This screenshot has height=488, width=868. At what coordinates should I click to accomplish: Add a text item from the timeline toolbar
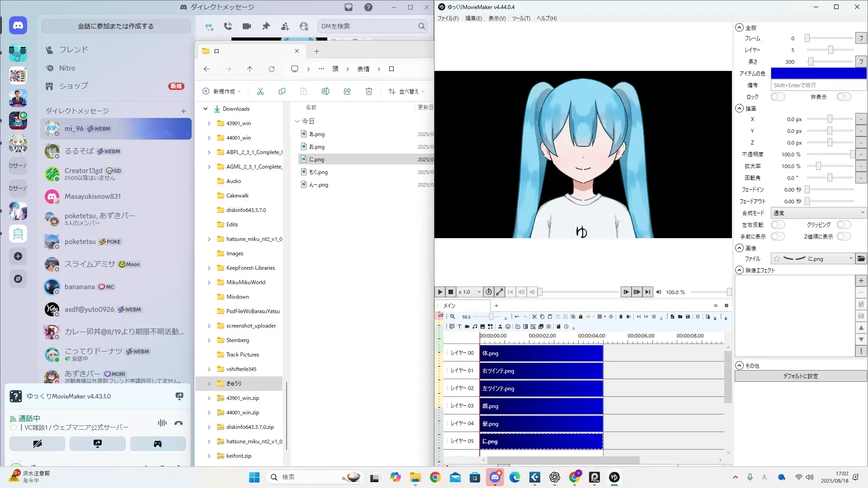tap(459, 327)
